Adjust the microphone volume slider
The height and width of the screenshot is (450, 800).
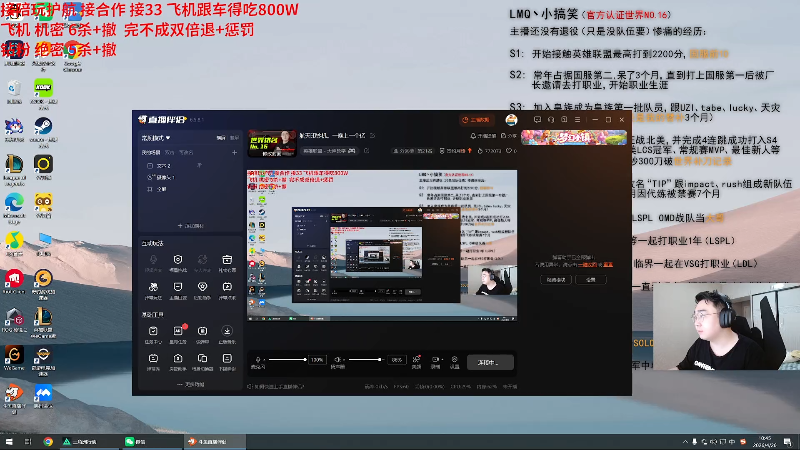[287, 359]
